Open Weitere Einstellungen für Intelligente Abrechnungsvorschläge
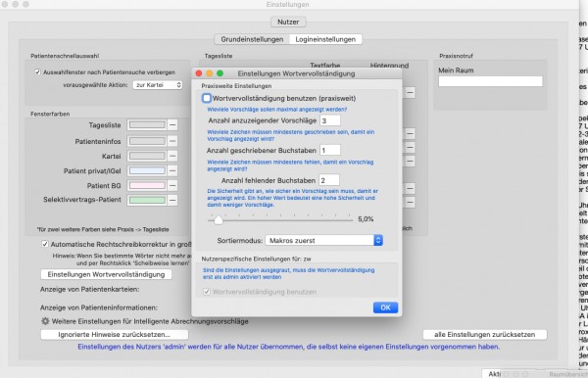Image resolution: width=588 pixels, height=378 pixels. click(x=150, y=321)
